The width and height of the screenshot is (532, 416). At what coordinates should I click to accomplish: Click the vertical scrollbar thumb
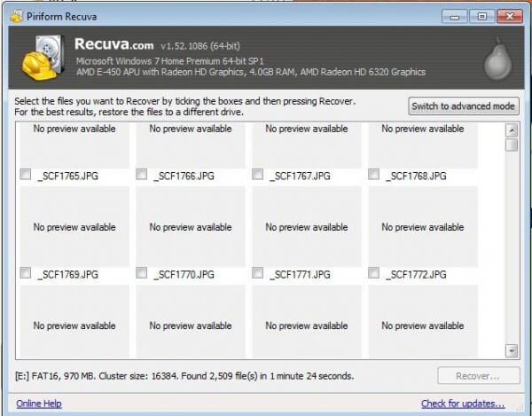point(512,145)
